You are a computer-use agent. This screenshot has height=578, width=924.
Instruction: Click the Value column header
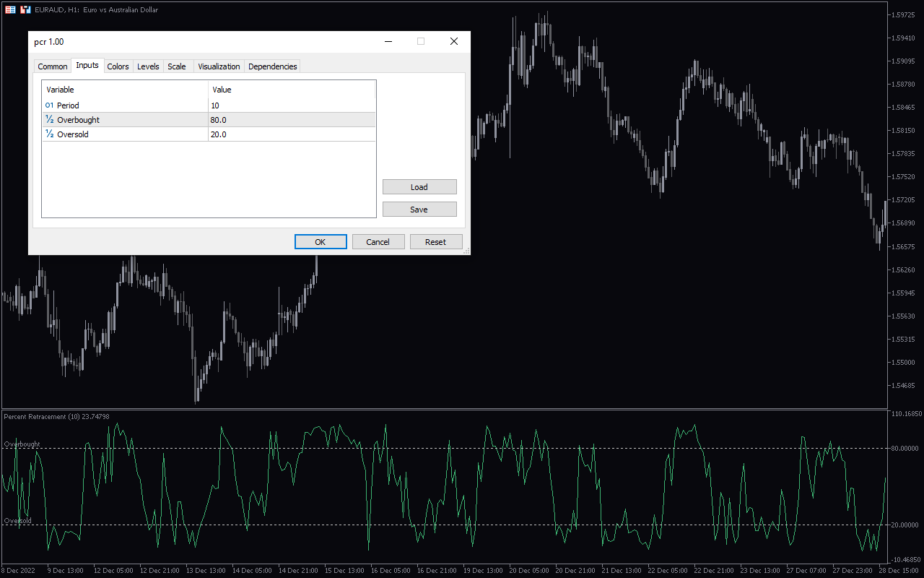292,90
